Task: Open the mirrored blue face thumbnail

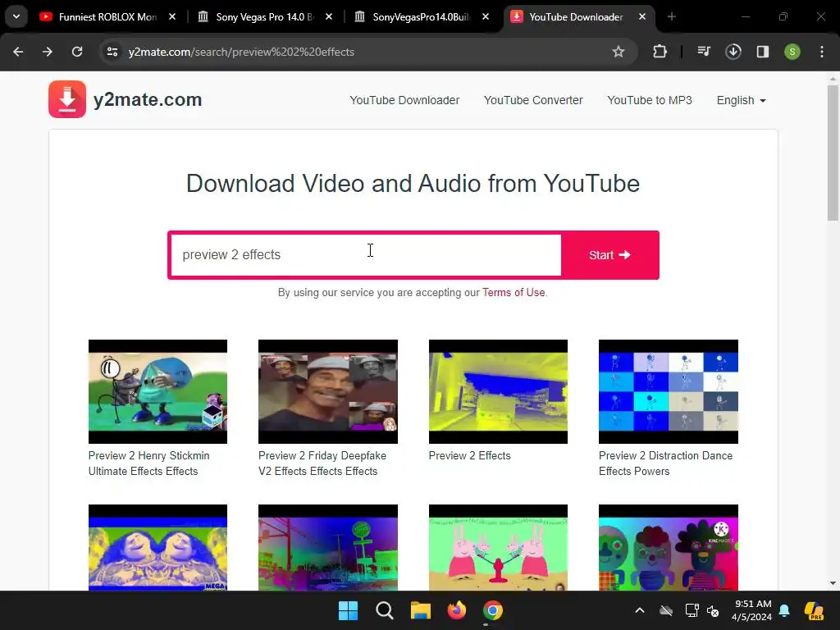Action: click(x=157, y=547)
